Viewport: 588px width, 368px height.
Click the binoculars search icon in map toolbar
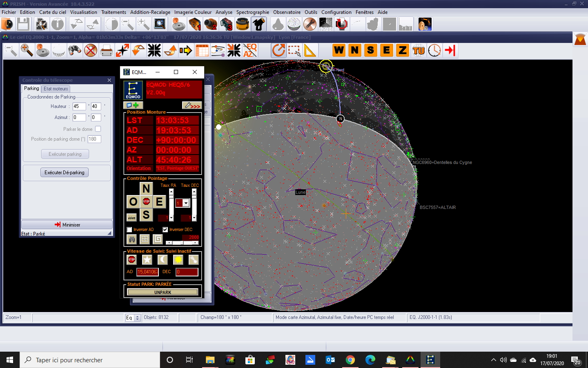(75, 51)
